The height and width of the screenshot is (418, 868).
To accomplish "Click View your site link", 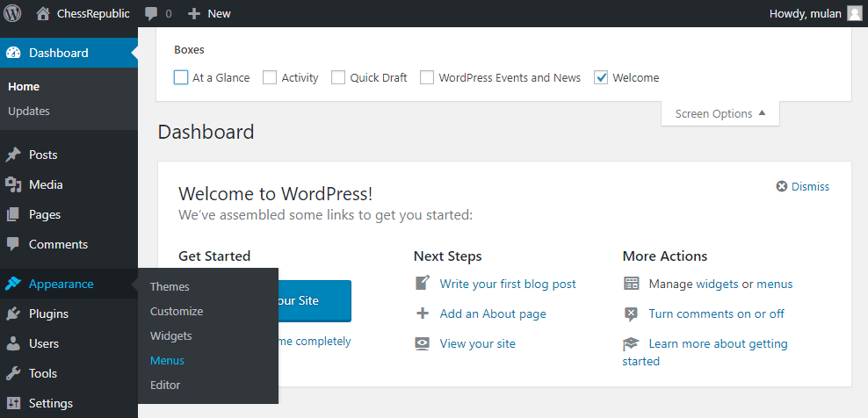I will click(477, 344).
